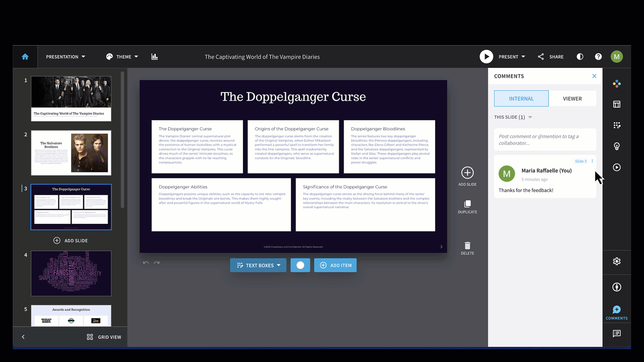Open the white color swatch button
Viewport: 644px width, 362px height.
click(300, 265)
